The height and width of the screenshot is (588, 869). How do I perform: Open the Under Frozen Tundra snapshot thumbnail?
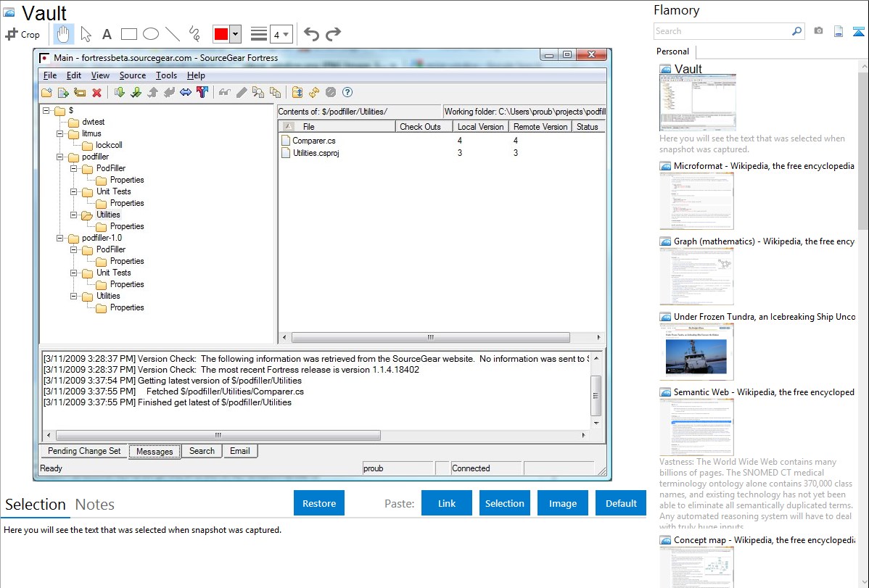[696, 352]
